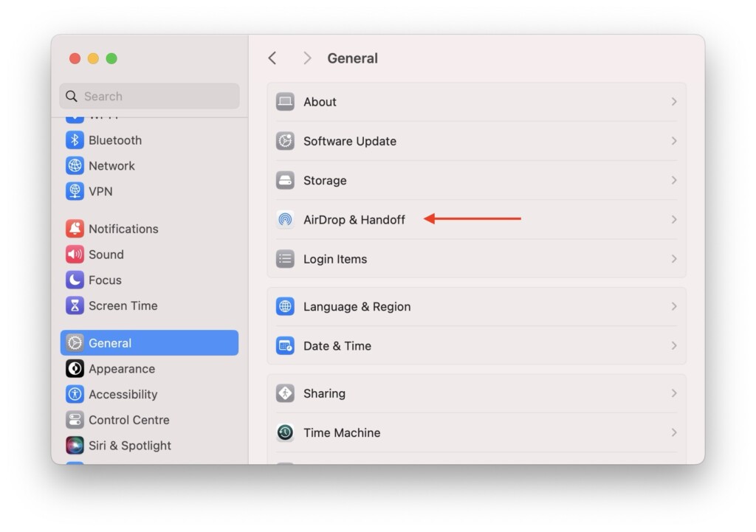Click the Notifications bell icon
This screenshot has width=756, height=532.
click(x=75, y=229)
